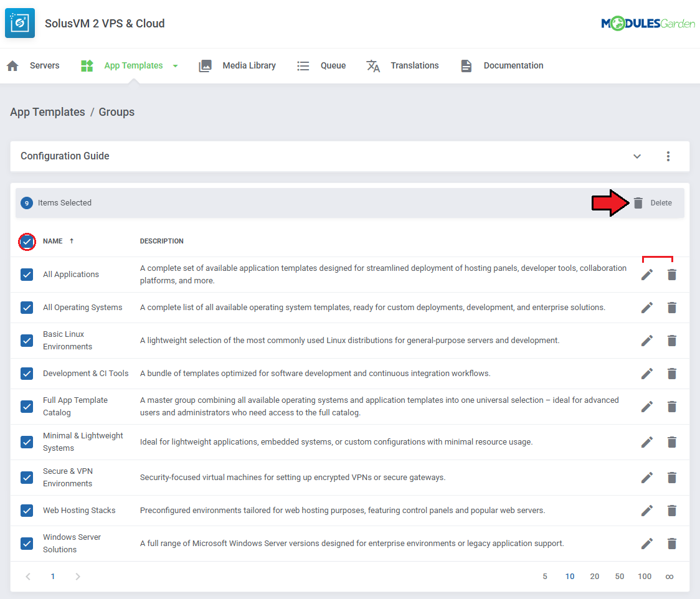Open the App Templates dropdown arrow

pos(176,66)
